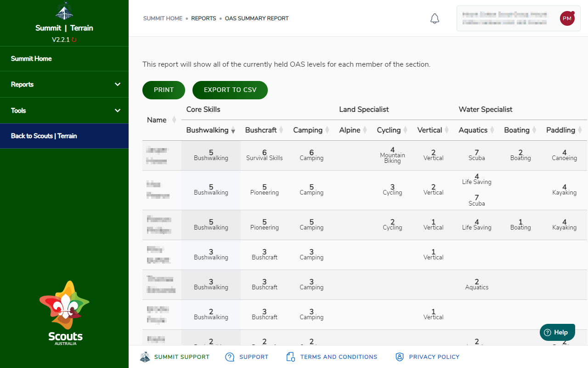Sort table by Name column
This screenshot has height=368, width=588.
click(x=174, y=120)
